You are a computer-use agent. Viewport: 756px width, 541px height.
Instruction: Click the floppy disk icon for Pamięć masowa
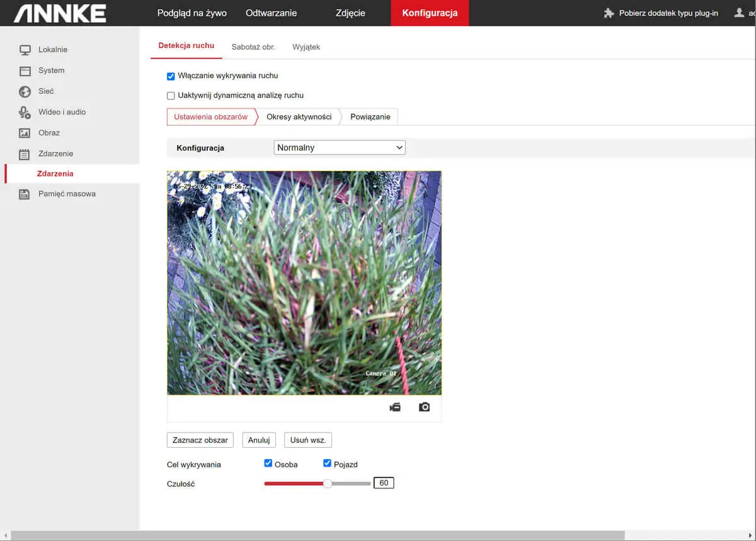[25, 194]
